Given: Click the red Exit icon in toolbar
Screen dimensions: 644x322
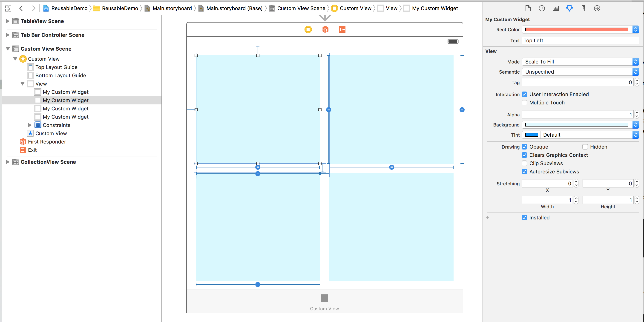Looking at the screenshot, I should tap(342, 30).
